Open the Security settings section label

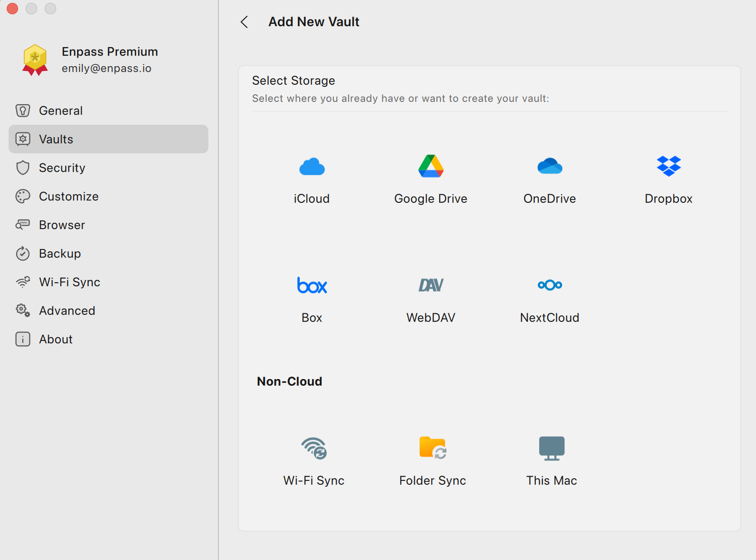point(62,168)
